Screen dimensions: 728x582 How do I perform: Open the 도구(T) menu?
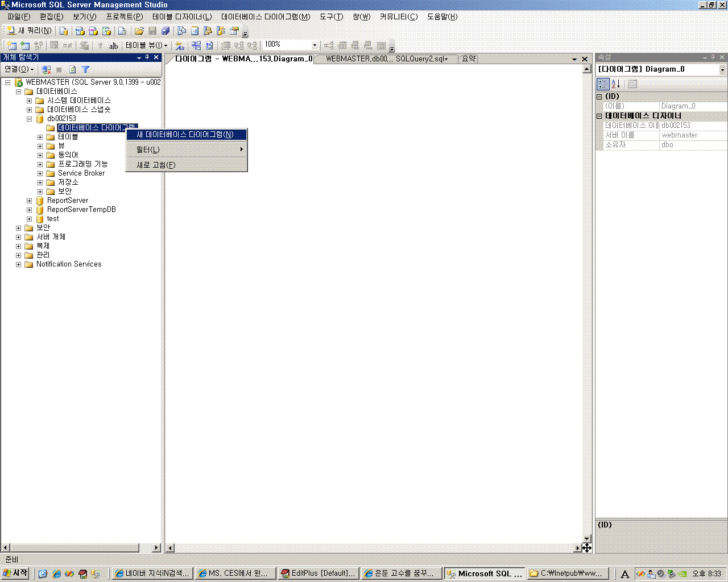point(331,16)
